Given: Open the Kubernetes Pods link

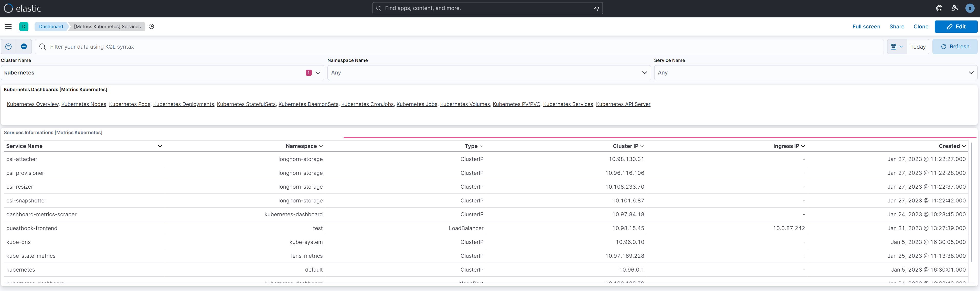Looking at the screenshot, I should [130, 104].
